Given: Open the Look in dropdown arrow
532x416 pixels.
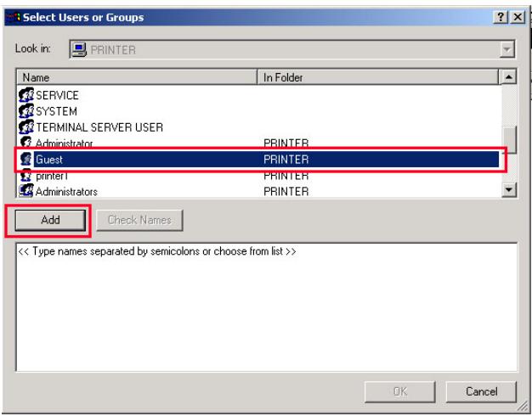Looking at the screenshot, I should [x=507, y=49].
